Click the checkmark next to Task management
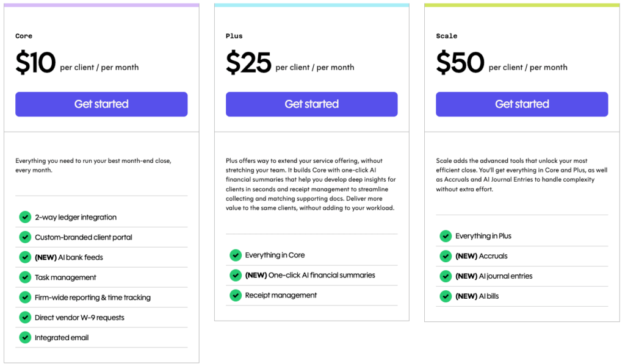 (x=25, y=277)
